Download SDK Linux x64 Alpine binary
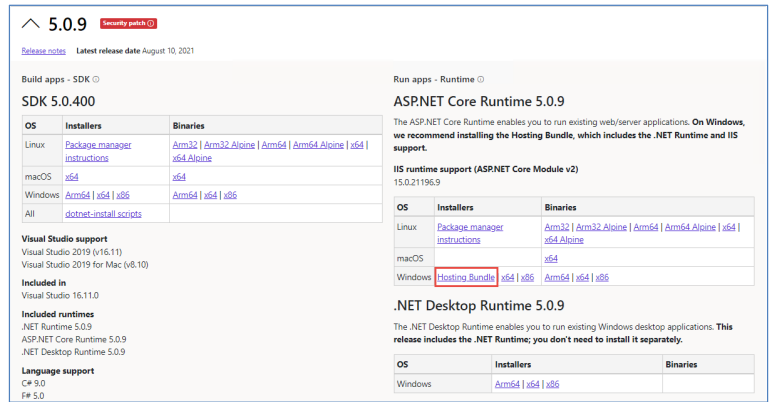 pyautogui.click(x=192, y=158)
